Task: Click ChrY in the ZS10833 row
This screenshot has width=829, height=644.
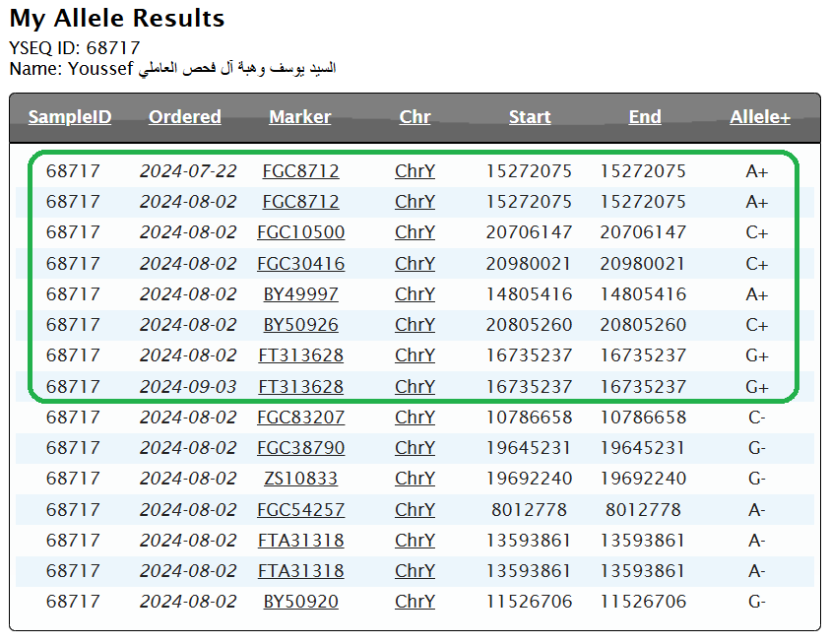Action: [414, 479]
